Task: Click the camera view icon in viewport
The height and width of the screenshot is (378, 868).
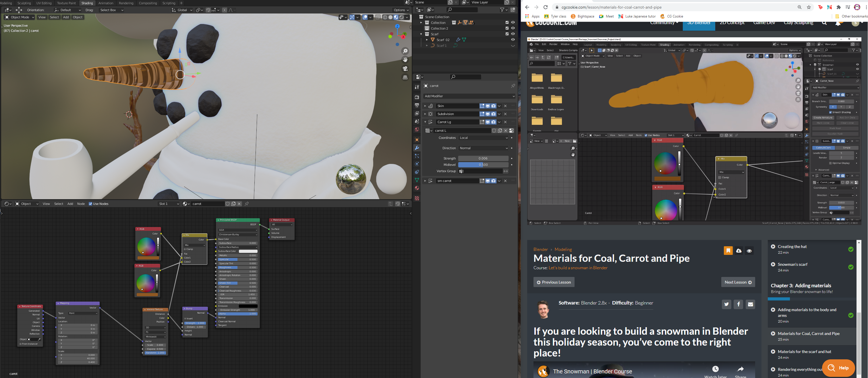Action: pos(405,68)
